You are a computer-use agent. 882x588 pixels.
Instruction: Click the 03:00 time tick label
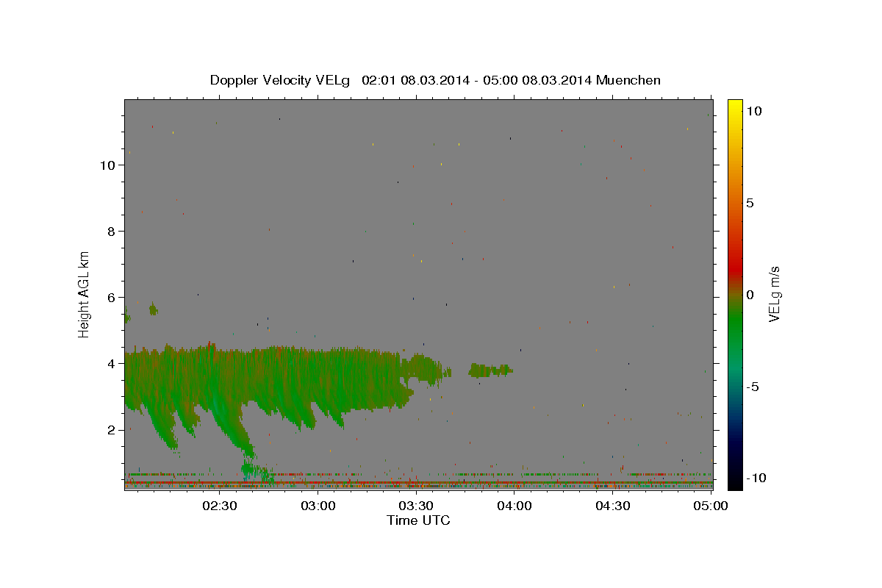318,506
